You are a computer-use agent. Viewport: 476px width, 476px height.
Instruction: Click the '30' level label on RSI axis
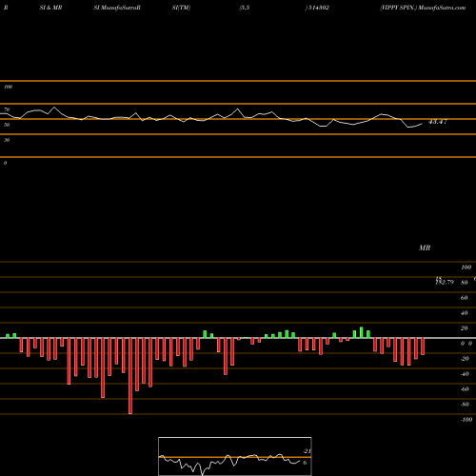(7, 140)
